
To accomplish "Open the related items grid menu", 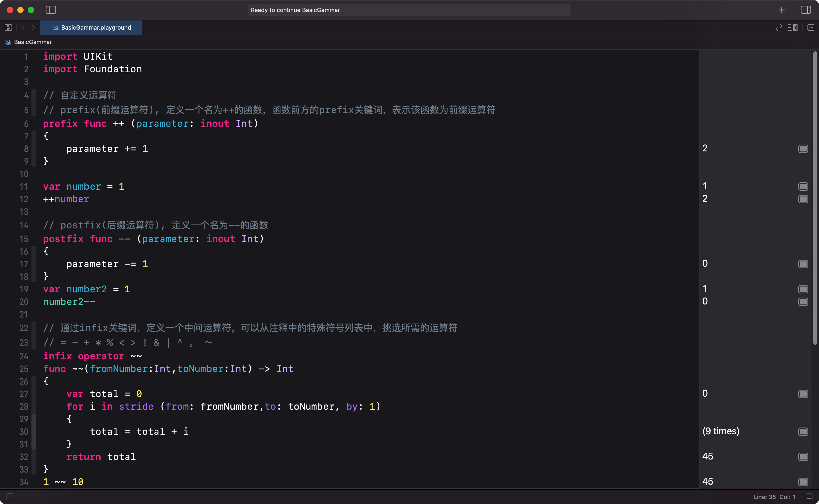I will pyautogui.click(x=8, y=28).
